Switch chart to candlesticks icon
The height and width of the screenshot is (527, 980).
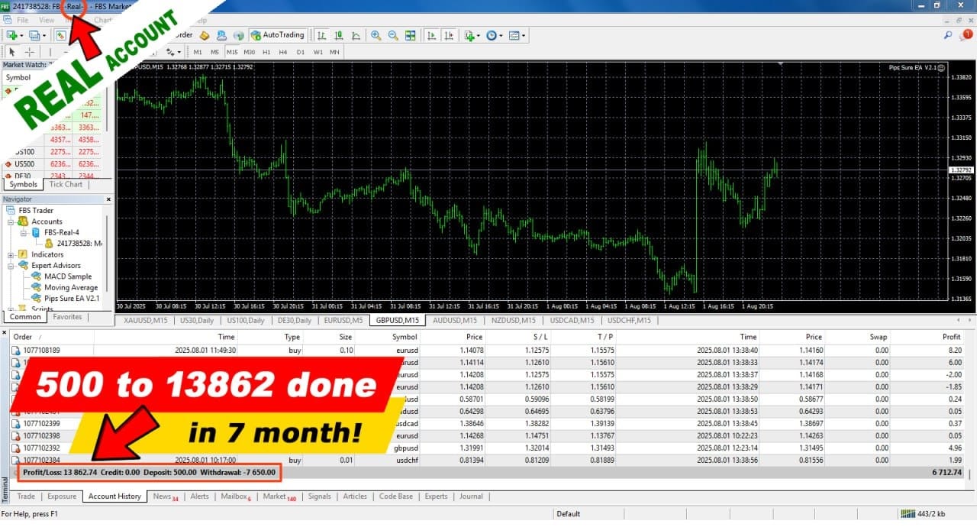coord(339,35)
